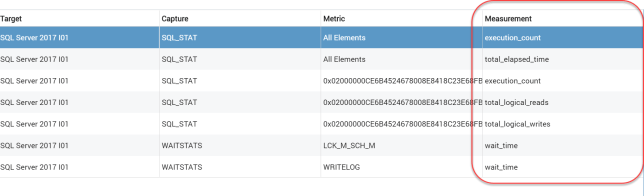Screen dimensions: 644x196
Task: Select the total_logical_writes measurement cell
Action: coord(517,124)
